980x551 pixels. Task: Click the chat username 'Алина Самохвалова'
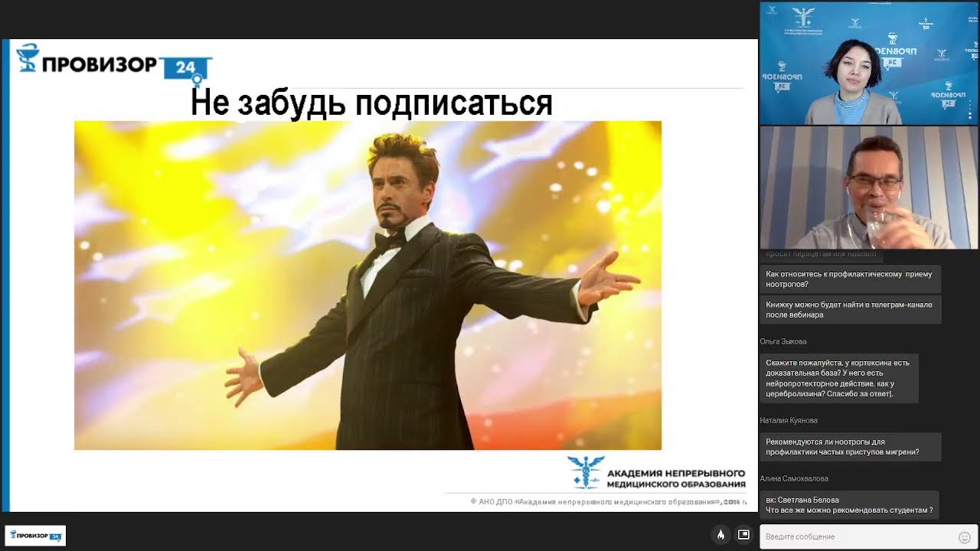pyautogui.click(x=794, y=478)
